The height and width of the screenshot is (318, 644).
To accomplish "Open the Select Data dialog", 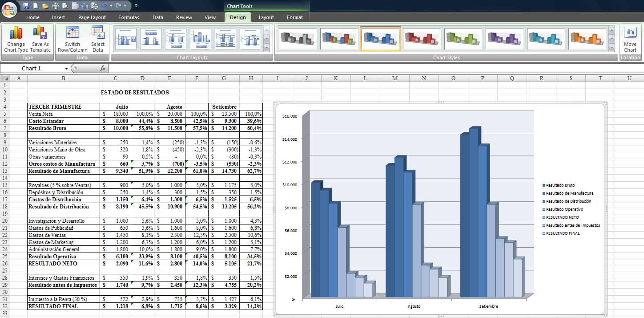I will tap(97, 39).
